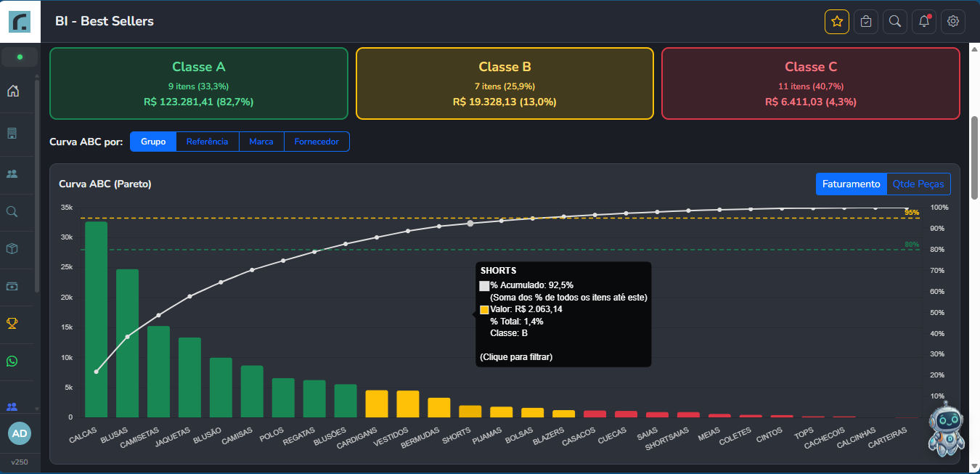Select the Grupo grouping option
This screenshot has width=980, height=474.
click(153, 142)
